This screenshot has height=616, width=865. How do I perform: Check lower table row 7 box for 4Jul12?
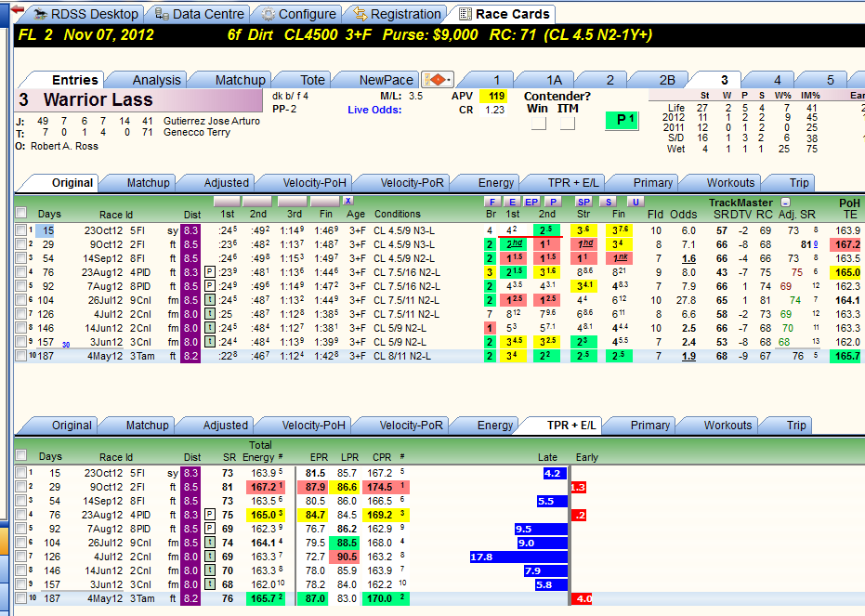(x=21, y=557)
